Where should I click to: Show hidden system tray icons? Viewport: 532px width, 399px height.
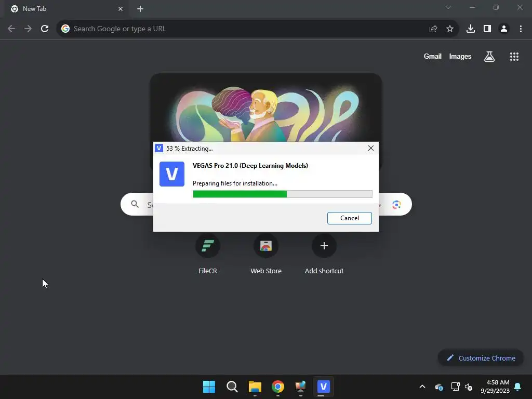[422, 387]
